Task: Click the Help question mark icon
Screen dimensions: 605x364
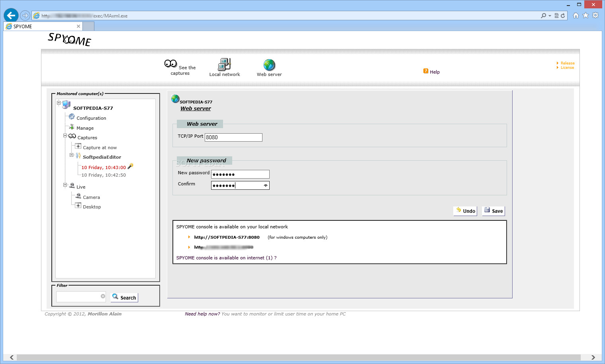Action: pyautogui.click(x=426, y=71)
